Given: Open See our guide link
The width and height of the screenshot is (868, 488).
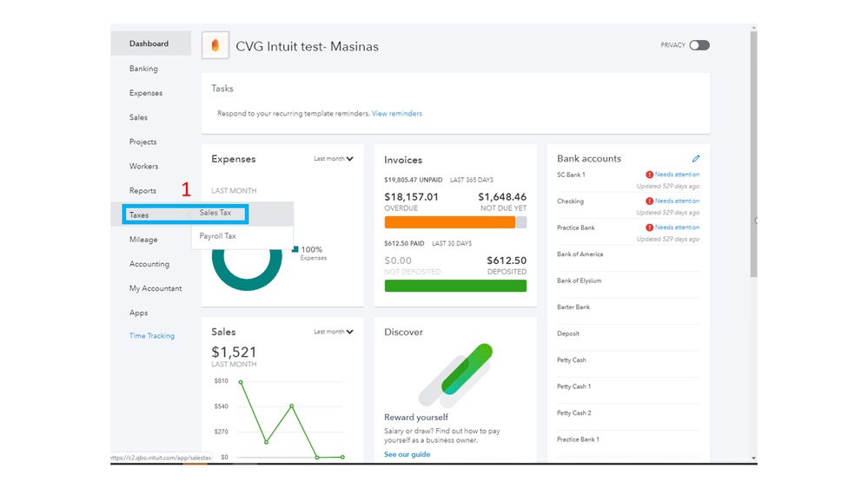Looking at the screenshot, I should point(407,454).
